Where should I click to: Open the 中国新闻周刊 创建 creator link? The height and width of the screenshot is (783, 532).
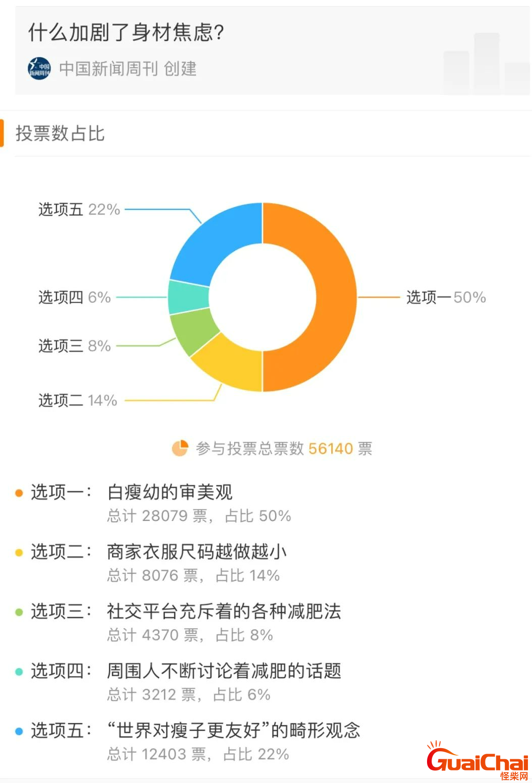tap(128, 68)
